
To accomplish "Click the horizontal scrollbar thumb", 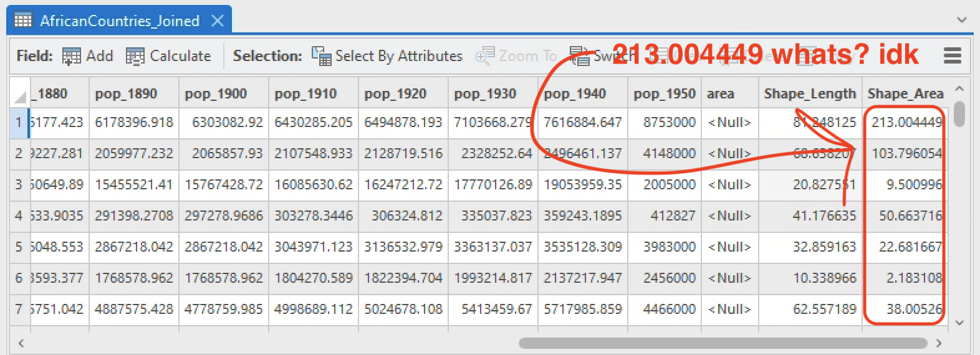I will (x=723, y=343).
